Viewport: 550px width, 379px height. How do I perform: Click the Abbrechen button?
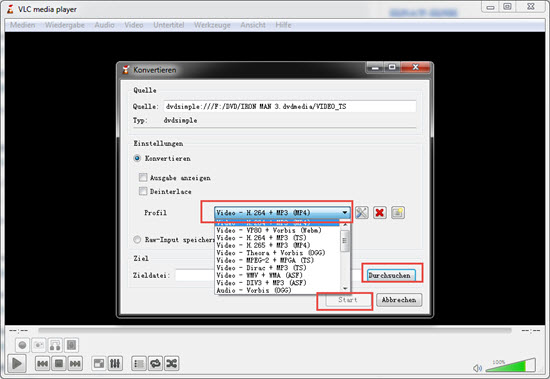[x=399, y=300]
